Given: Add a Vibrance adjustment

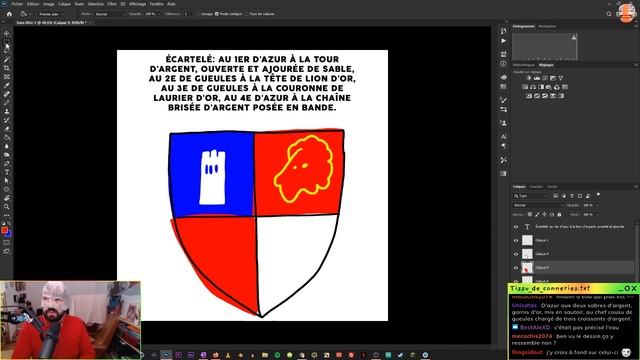Looking at the screenshot, I should [x=561, y=78].
